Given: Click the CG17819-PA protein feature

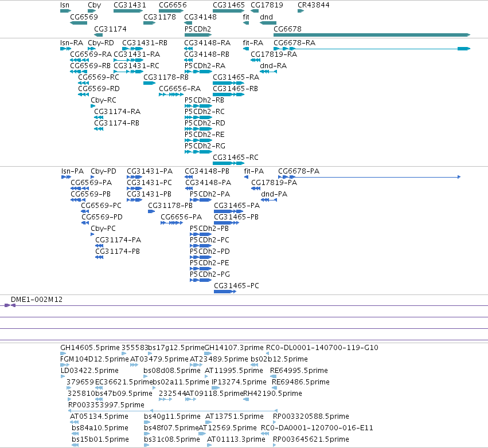Looking at the screenshot, I should [x=256, y=188].
